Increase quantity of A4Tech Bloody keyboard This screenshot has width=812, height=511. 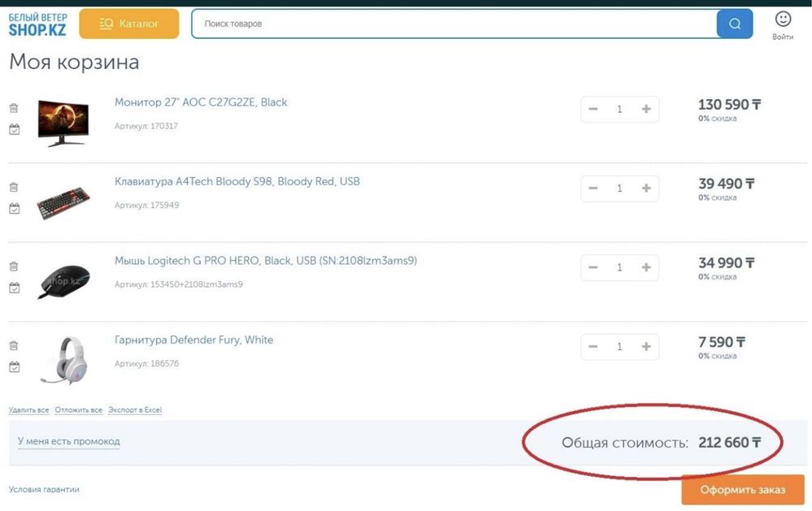click(x=645, y=188)
